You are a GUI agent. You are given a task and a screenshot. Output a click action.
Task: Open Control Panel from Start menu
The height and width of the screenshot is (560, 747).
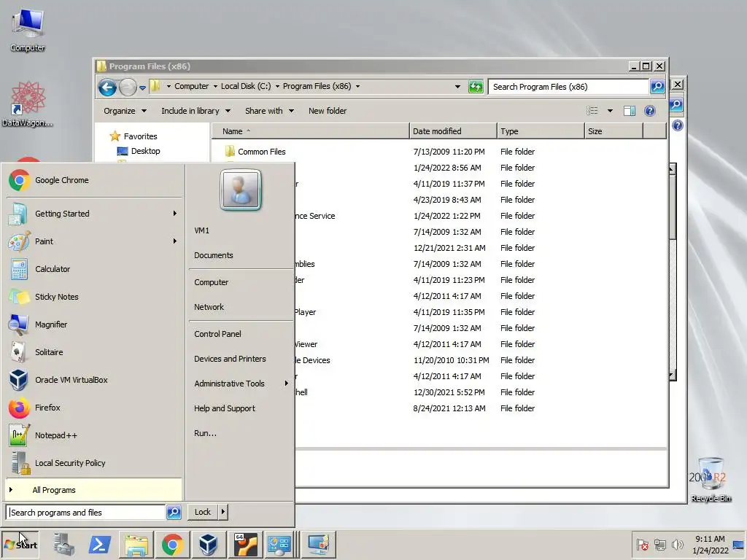click(x=217, y=334)
